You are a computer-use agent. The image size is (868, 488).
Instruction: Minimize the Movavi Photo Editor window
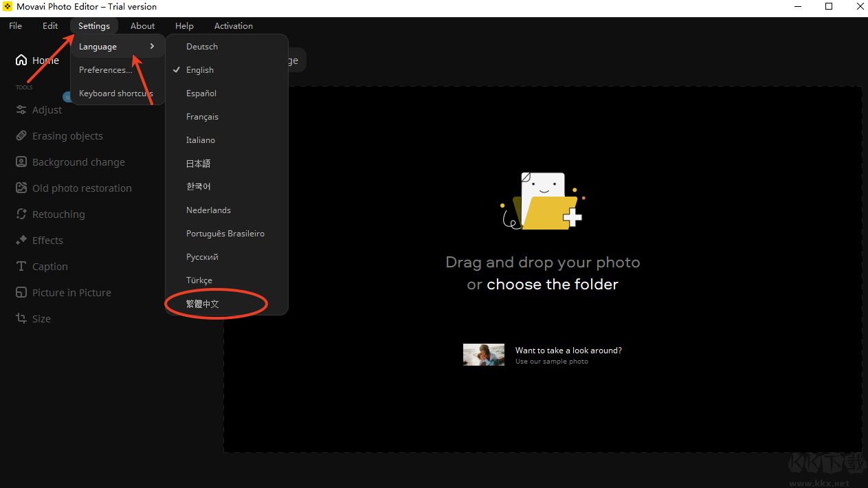(798, 7)
